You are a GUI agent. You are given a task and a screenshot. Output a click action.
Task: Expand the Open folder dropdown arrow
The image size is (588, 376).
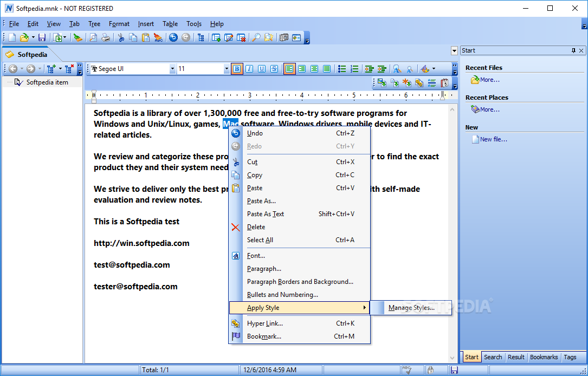coord(33,37)
